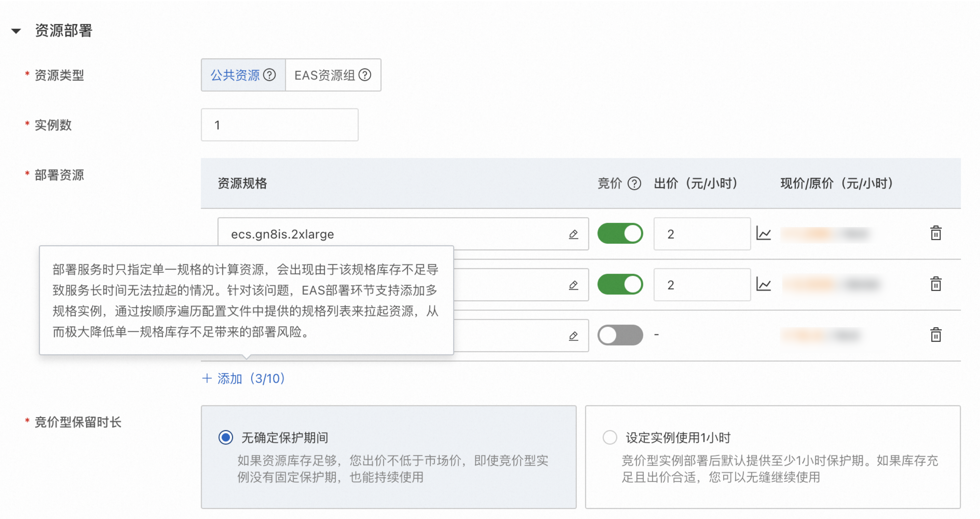Click the 实例数 input field
980x519 pixels.
point(279,125)
